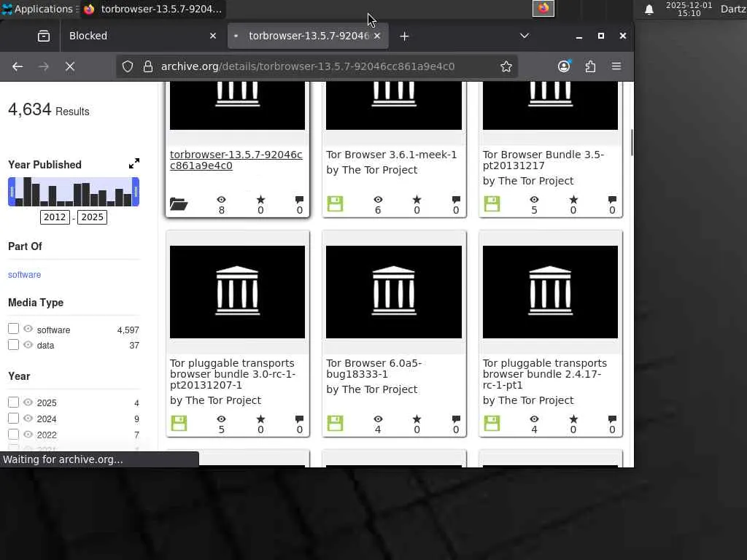The image size is (747, 560).
Task: Stop loading the page
Action: click(70, 66)
